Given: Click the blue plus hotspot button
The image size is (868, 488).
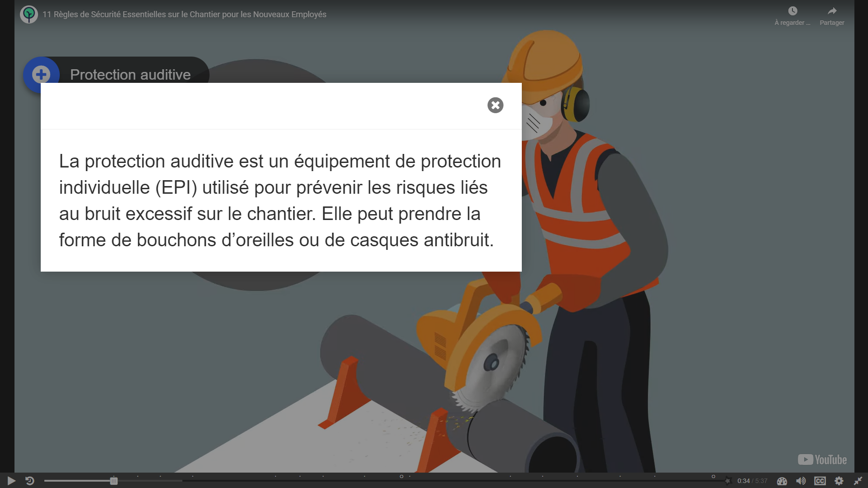Looking at the screenshot, I should (x=41, y=75).
